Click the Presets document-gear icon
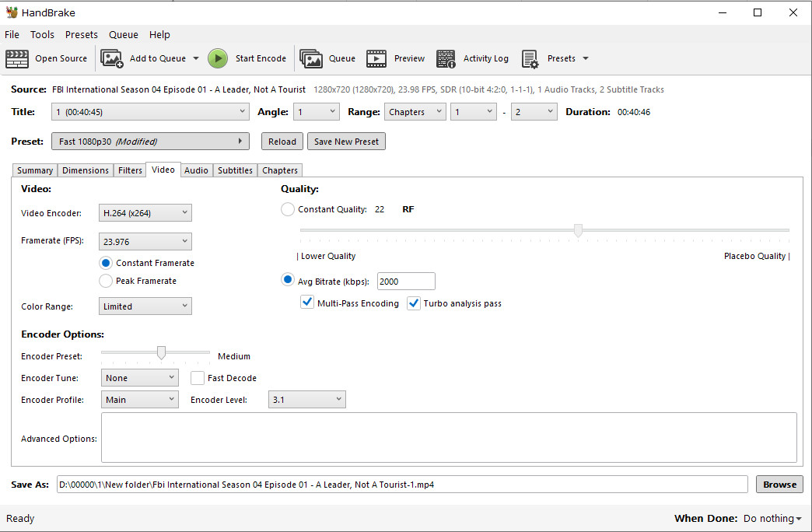The width and height of the screenshot is (812, 532). tap(530, 58)
